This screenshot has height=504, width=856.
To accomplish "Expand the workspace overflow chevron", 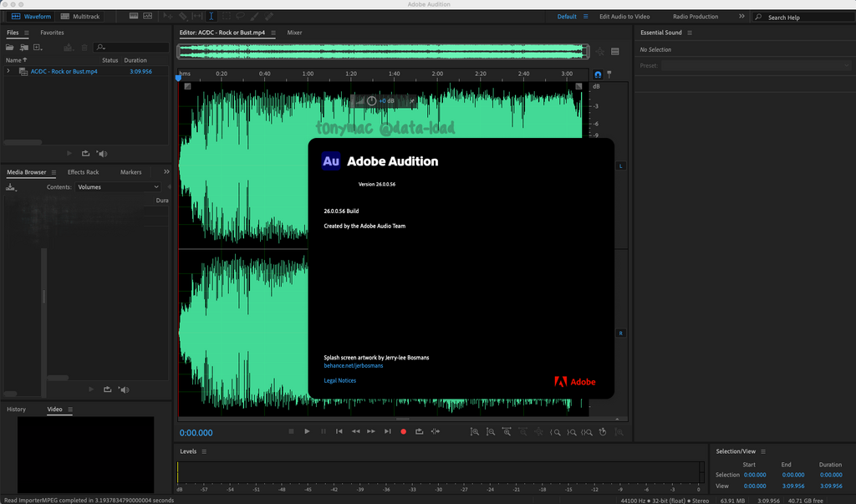I will click(x=741, y=16).
